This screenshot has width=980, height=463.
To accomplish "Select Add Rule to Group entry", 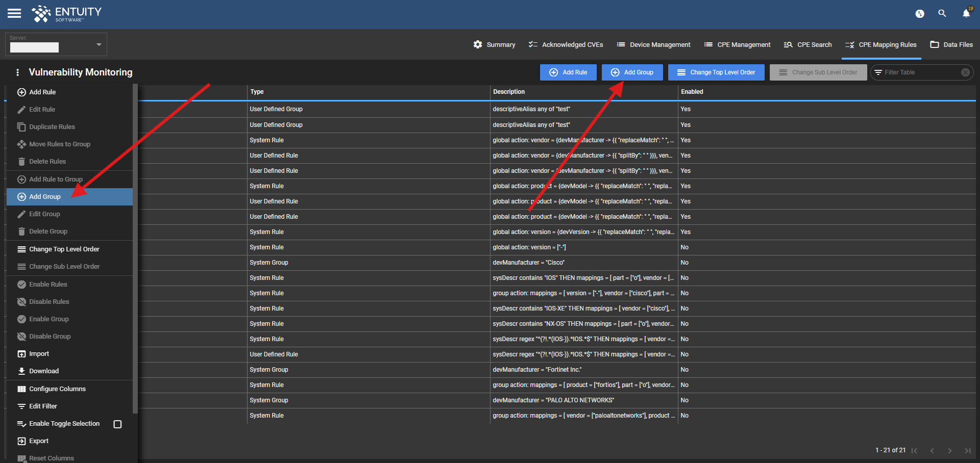I will (x=69, y=179).
